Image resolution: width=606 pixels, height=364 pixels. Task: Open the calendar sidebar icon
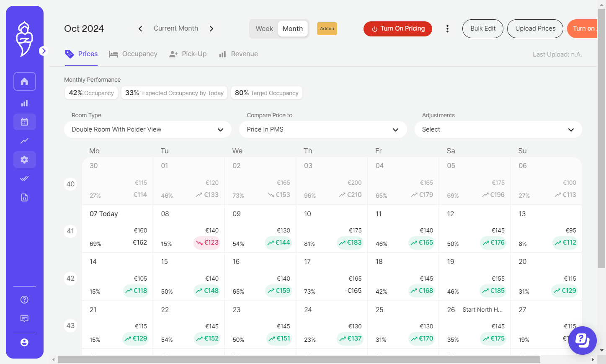coord(24,122)
